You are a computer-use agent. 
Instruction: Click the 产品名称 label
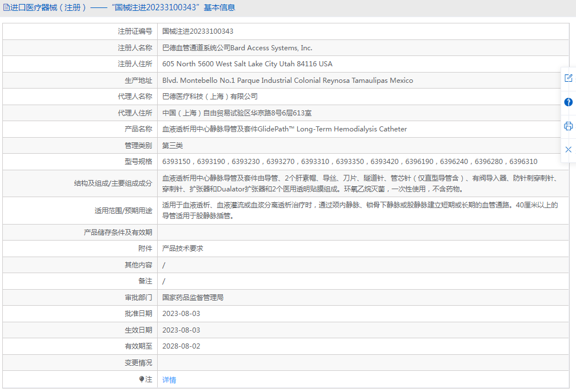(x=138, y=129)
